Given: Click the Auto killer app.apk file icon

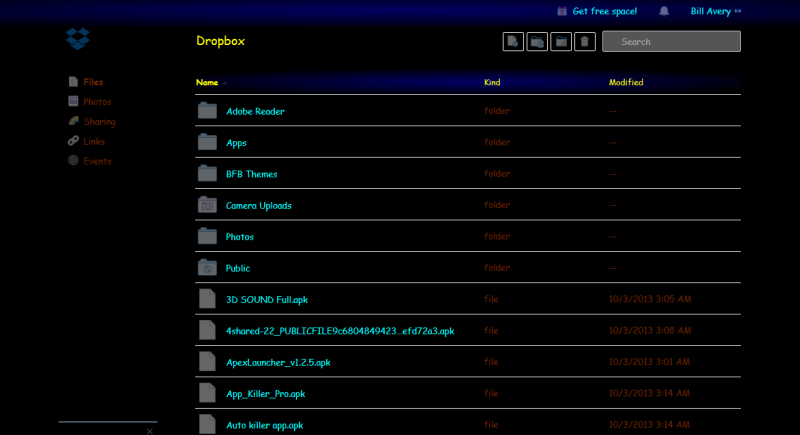Looking at the screenshot, I should tap(207, 424).
